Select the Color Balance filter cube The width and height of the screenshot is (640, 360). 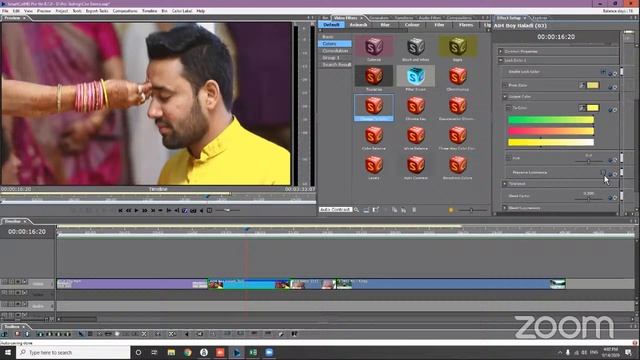click(x=373, y=136)
